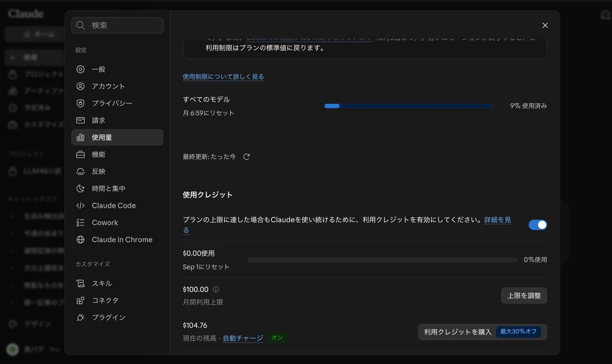Click the briefcase icon beside 機能

point(81,154)
